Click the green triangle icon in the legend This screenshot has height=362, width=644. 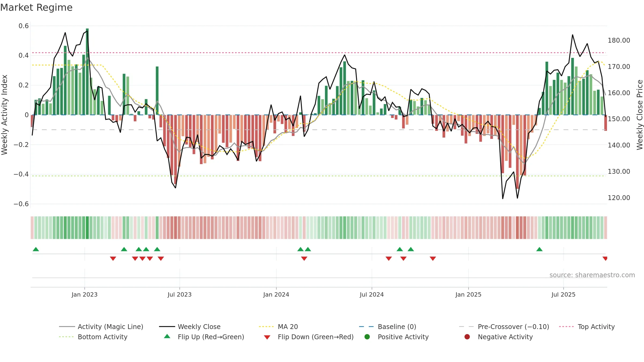click(167, 336)
